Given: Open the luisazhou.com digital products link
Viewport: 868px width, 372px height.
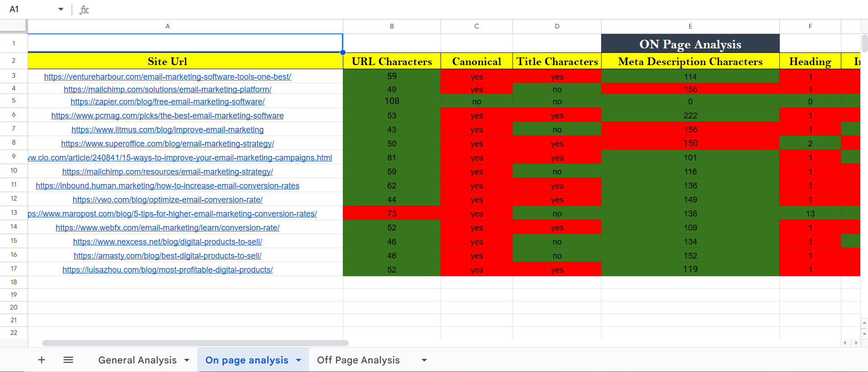Looking at the screenshot, I should [x=167, y=270].
